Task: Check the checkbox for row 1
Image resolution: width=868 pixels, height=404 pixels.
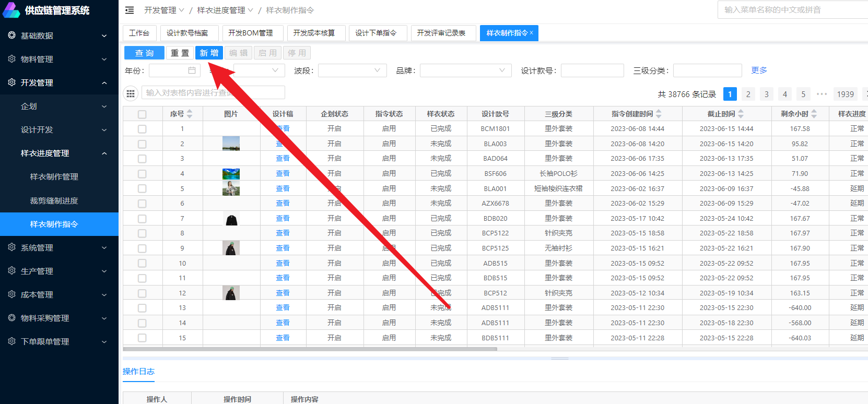Action: (x=142, y=129)
